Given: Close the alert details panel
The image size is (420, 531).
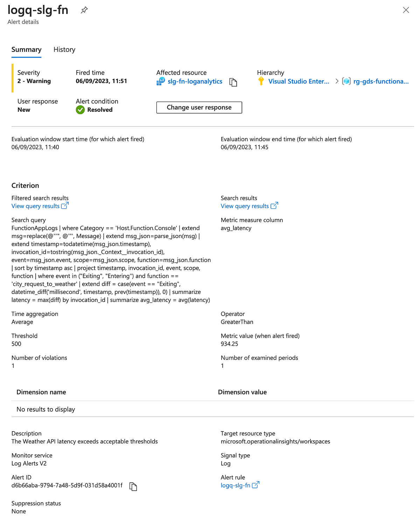Looking at the screenshot, I should tap(406, 10).
